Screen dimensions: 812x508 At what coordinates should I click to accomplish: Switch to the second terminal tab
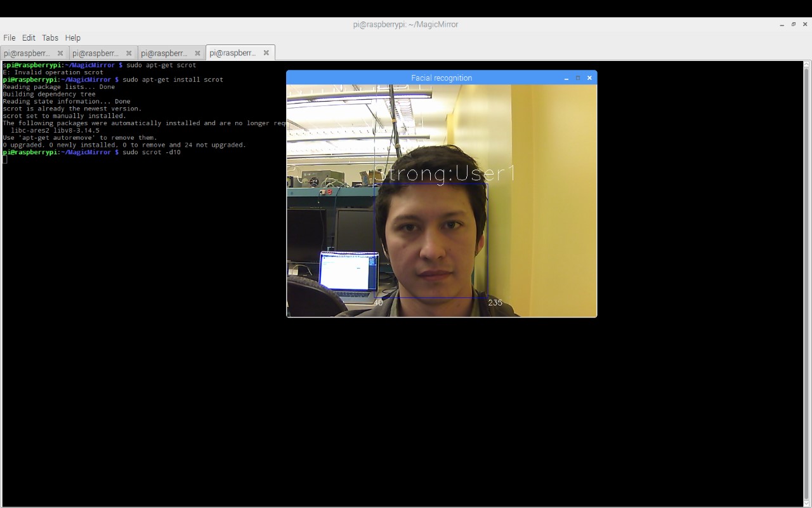pos(95,53)
